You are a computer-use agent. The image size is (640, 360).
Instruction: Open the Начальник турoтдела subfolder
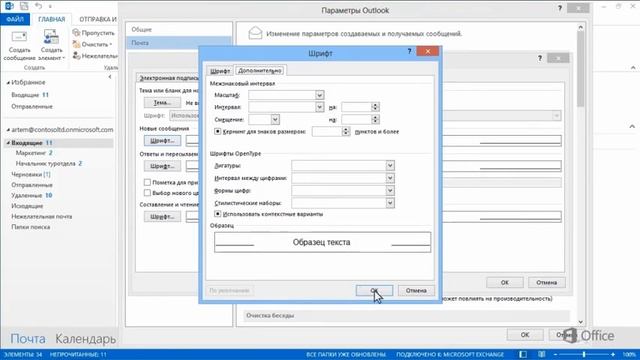pos(49,163)
